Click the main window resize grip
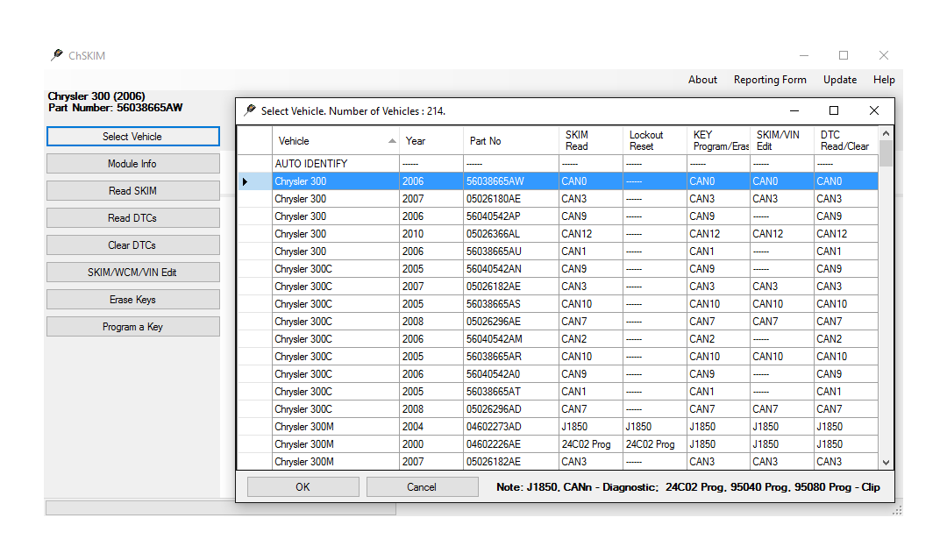 click(x=898, y=511)
